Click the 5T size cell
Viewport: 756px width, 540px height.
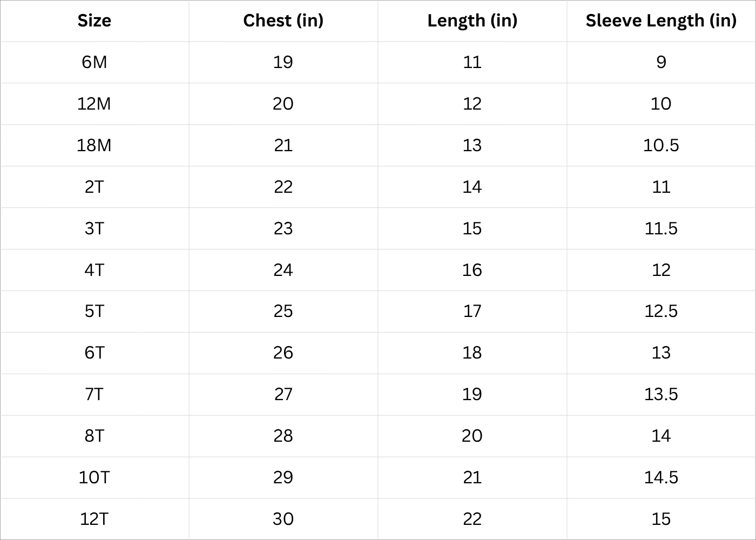tap(94, 311)
